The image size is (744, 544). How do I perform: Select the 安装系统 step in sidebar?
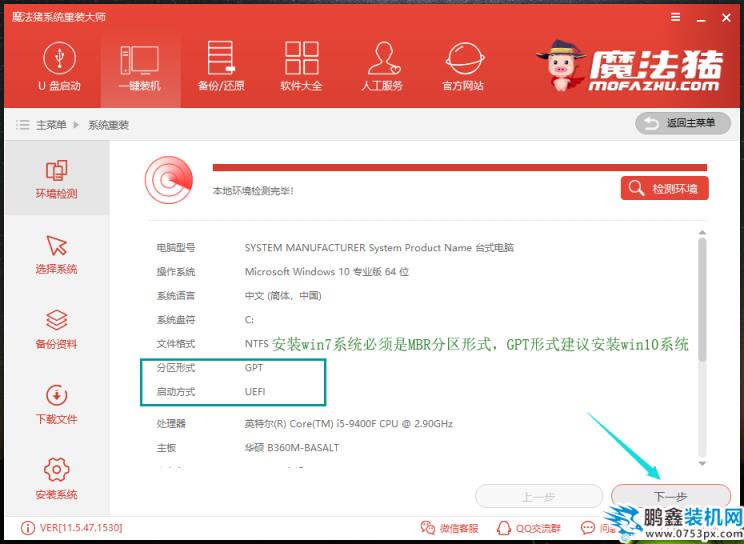(x=56, y=479)
